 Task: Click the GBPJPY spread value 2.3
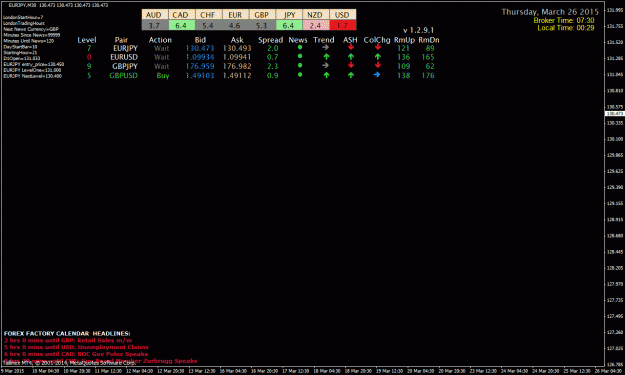coord(273,66)
